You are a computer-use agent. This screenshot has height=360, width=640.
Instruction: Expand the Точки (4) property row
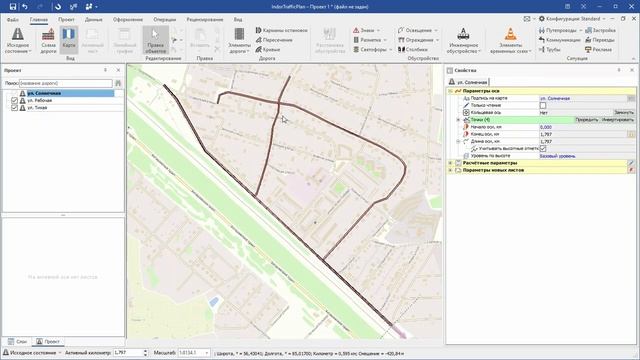coord(458,120)
